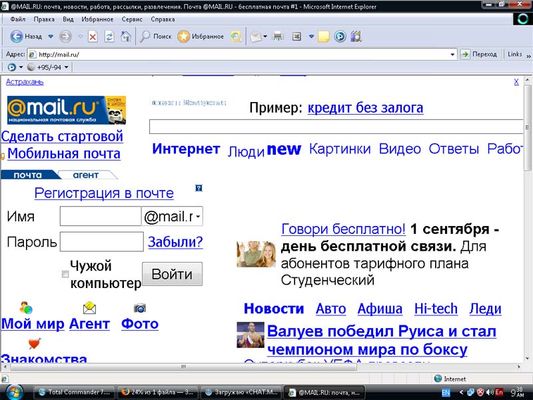Image resolution: width=533 pixels, height=400 pixels.
Task: Refresh the page with the Refresh icon
Action: pos(109,36)
